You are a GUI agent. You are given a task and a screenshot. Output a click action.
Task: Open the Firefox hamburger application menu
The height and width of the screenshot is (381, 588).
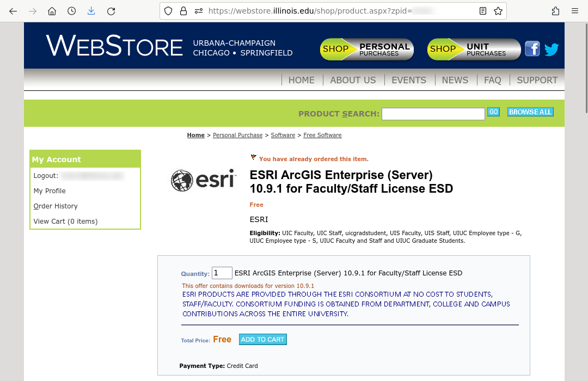[x=575, y=11]
